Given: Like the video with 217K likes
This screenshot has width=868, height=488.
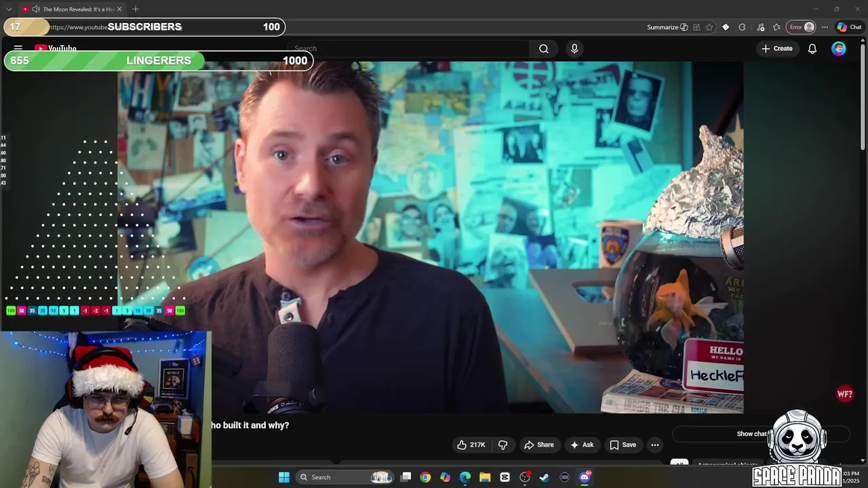Looking at the screenshot, I should (x=471, y=445).
